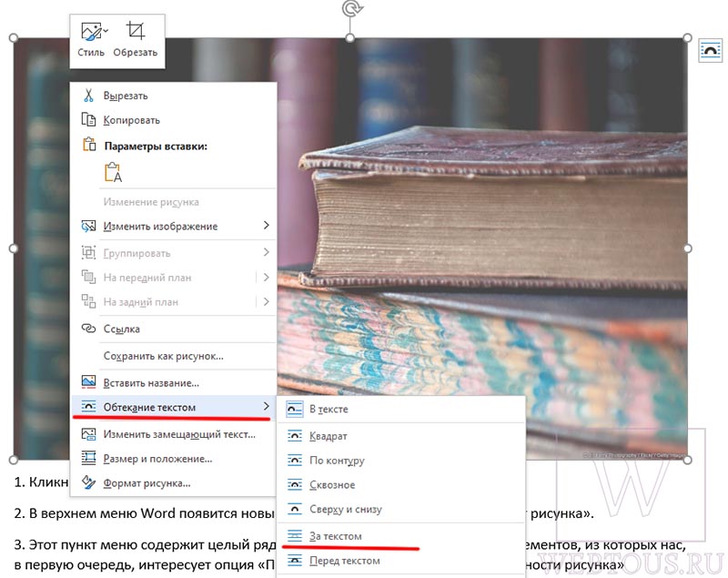
Task: Click the Ссылка link icon
Action: point(88,329)
